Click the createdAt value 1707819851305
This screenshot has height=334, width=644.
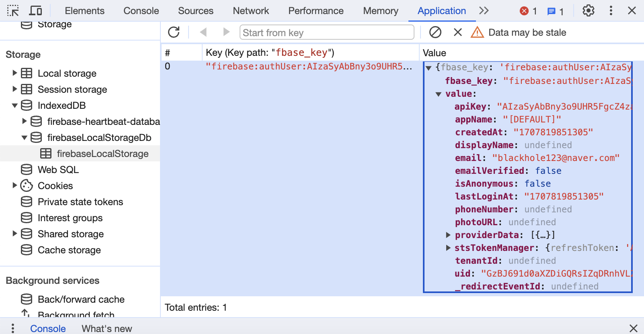553,132
